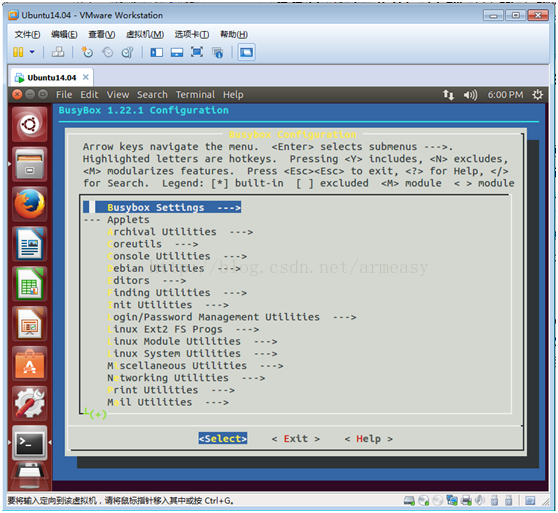Close the Ubuntu14.04 tab
The image size is (558, 513).
click(x=86, y=77)
